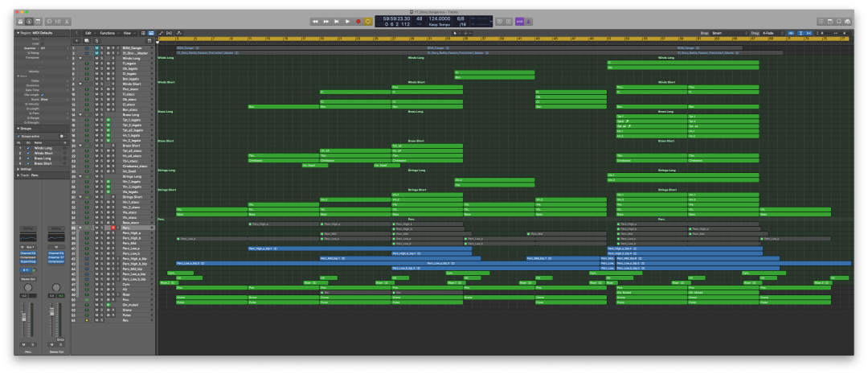Open the Mixer from the control bar
This screenshot has width=868, height=374.
point(58,21)
